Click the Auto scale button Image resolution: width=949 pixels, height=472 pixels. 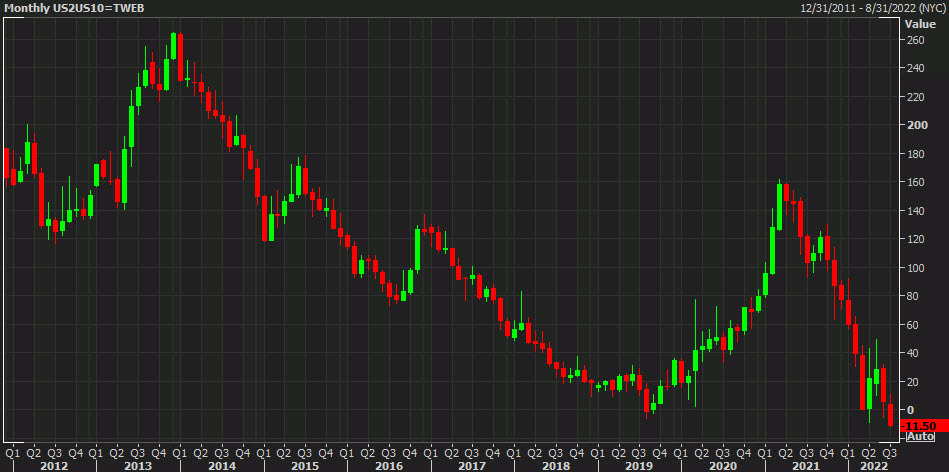point(919,437)
